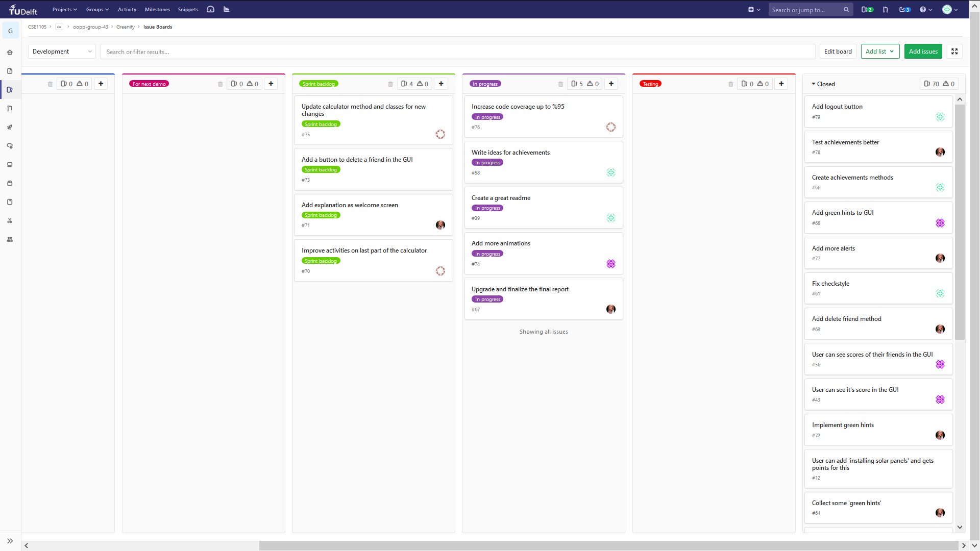The width and height of the screenshot is (980, 551).
Task: Expand the collapsed left sidebar
Action: [10, 541]
